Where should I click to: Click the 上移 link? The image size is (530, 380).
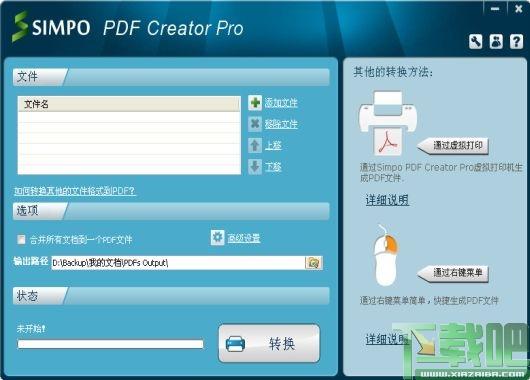273,145
